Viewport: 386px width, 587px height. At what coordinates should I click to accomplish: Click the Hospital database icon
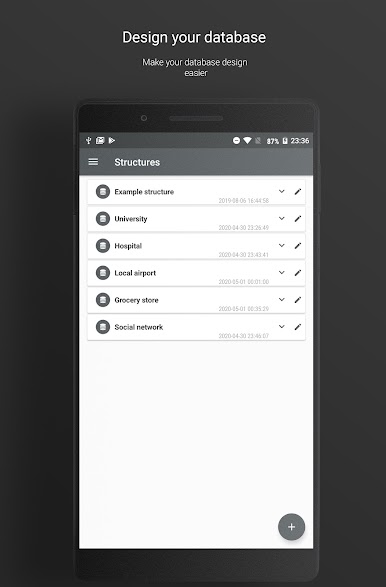point(103,246)
